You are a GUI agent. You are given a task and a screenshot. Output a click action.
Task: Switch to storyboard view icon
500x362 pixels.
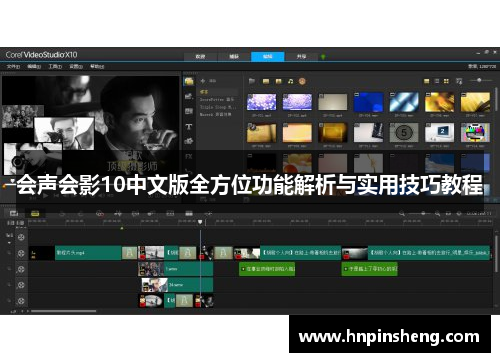(14, 213)
